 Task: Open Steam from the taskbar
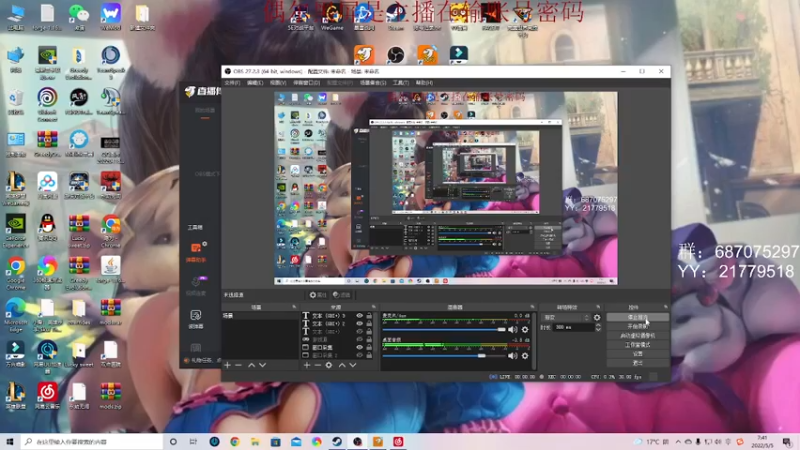337,441
